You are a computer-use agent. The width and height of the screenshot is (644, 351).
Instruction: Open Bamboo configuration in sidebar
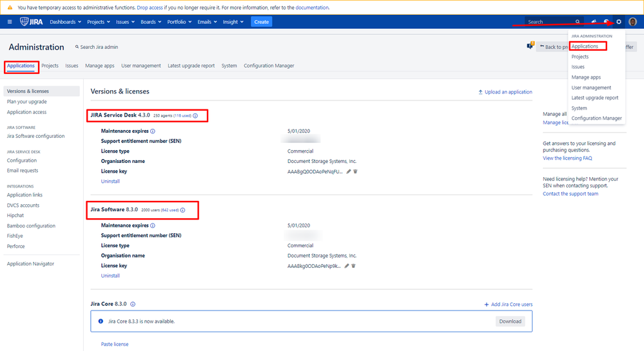[x=31, y=226]
